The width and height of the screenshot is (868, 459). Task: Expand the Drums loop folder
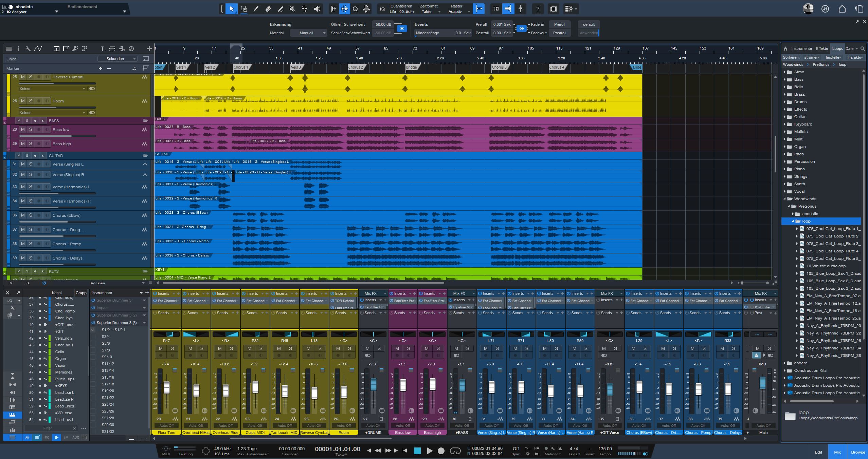pos(785,102)
